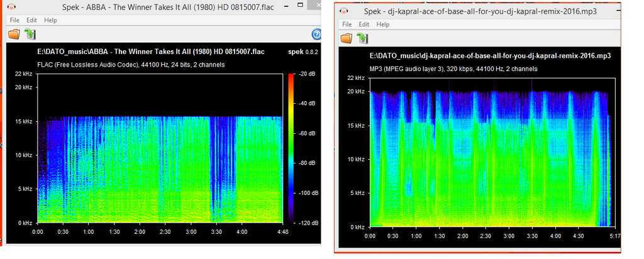Viewport: 644px width, 259px height.
Task: Click the dB color scale bar in ABBA window
Action: click(291, 148)
